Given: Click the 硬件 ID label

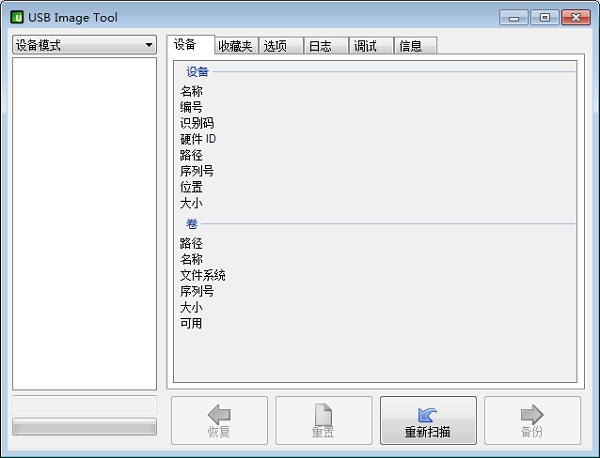Looking at the screenshot, I should [198, 139].
